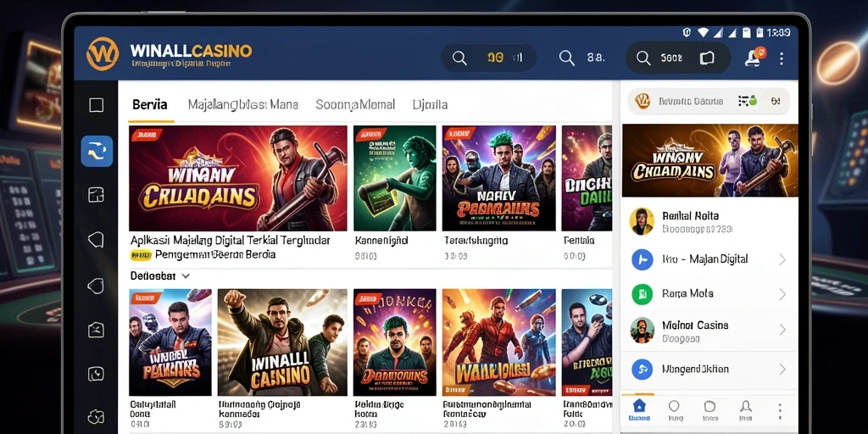
Task: Open notifications bell with orange badge
Action: pyautogui.click(x=754, y=57)
